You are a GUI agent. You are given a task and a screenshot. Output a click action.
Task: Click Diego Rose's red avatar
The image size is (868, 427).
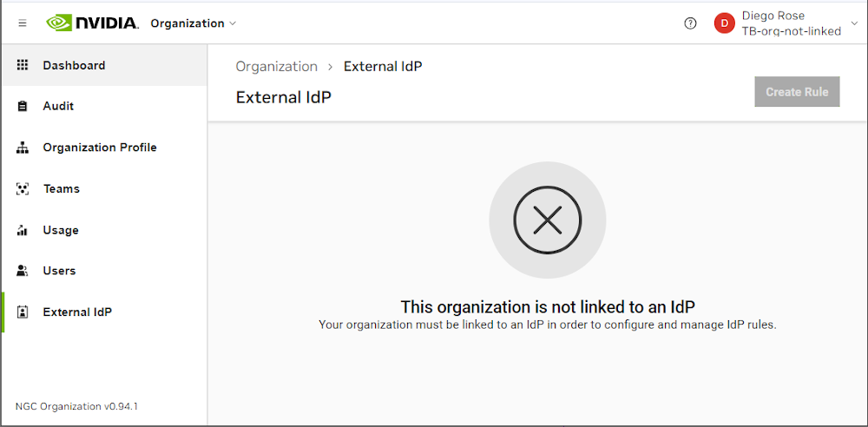click(724, 23)
